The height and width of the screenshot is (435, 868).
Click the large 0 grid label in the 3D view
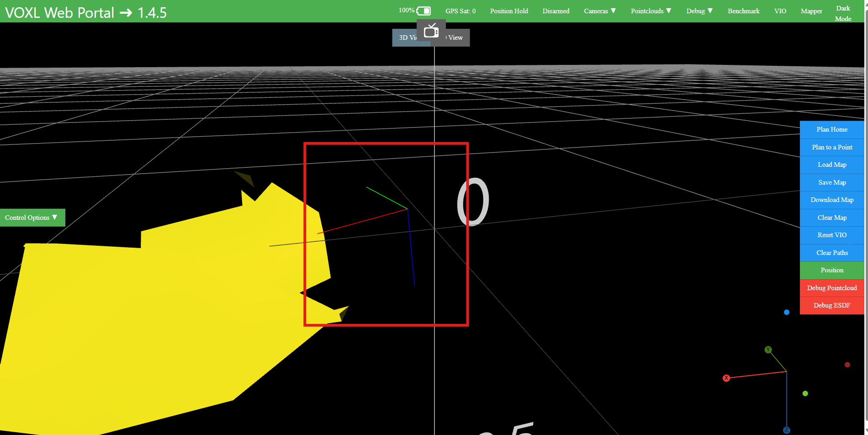[x=473, y=202]
